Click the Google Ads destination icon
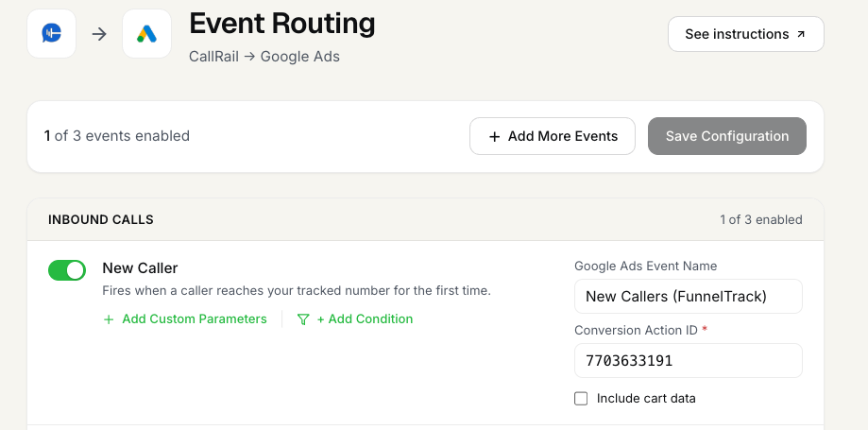The image size is (868, 430). [146, 34]
